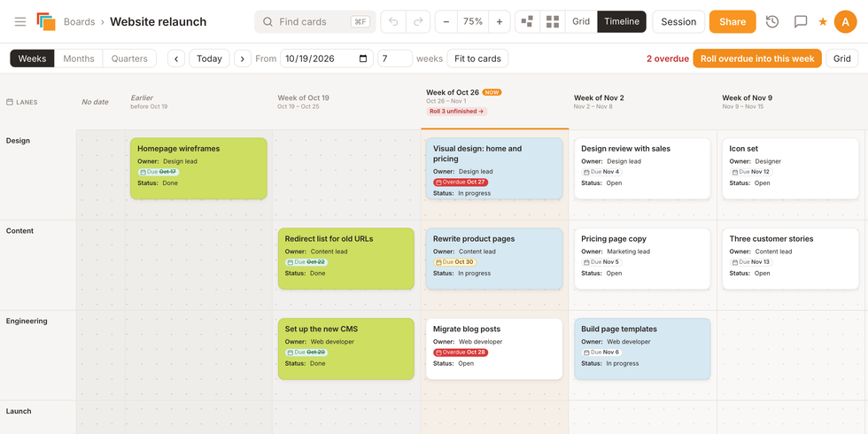
Task: Open the Homepage wireframes card
Action: click(x=198, y=168)
